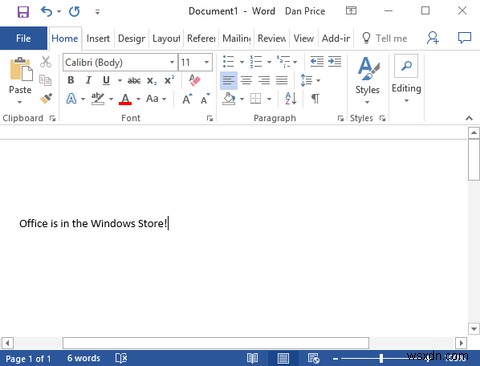Apply borders to the paragraph
480x366 pixels.
(x=256, y=99)
